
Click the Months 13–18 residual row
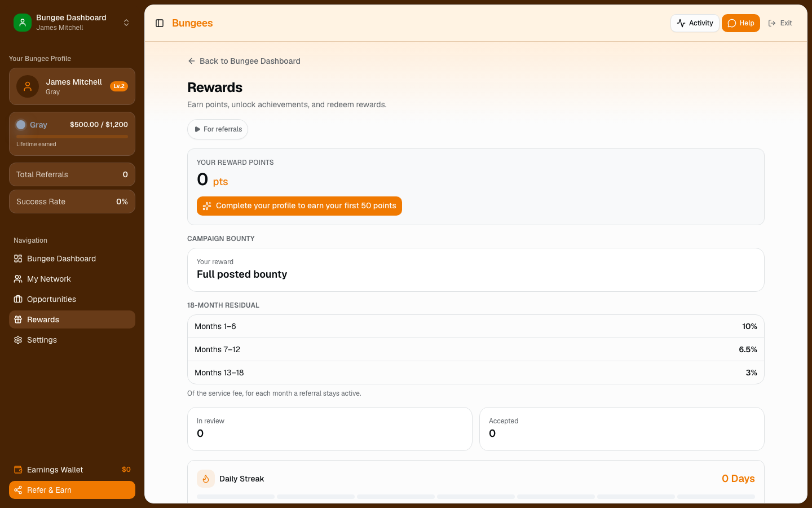[x=476, y=373]
